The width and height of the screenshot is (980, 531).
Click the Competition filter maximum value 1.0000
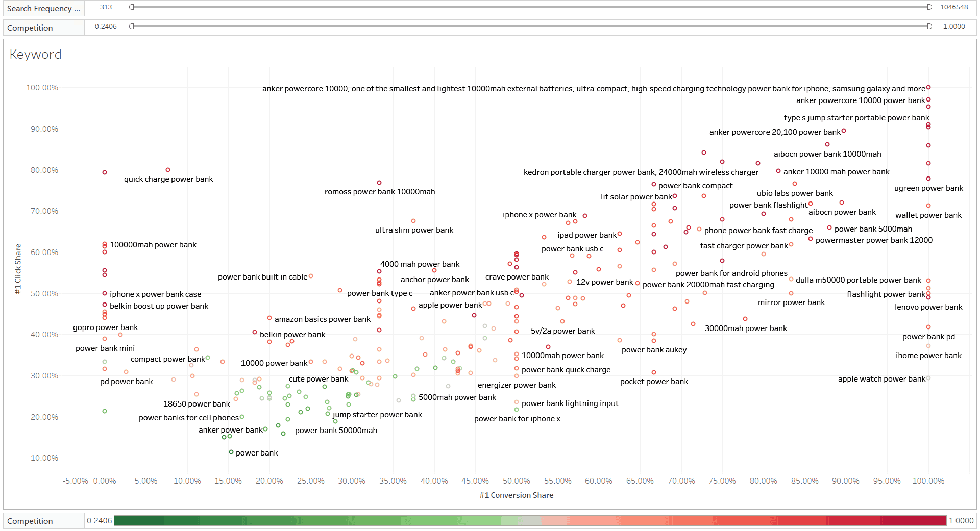tap(954, 27)
